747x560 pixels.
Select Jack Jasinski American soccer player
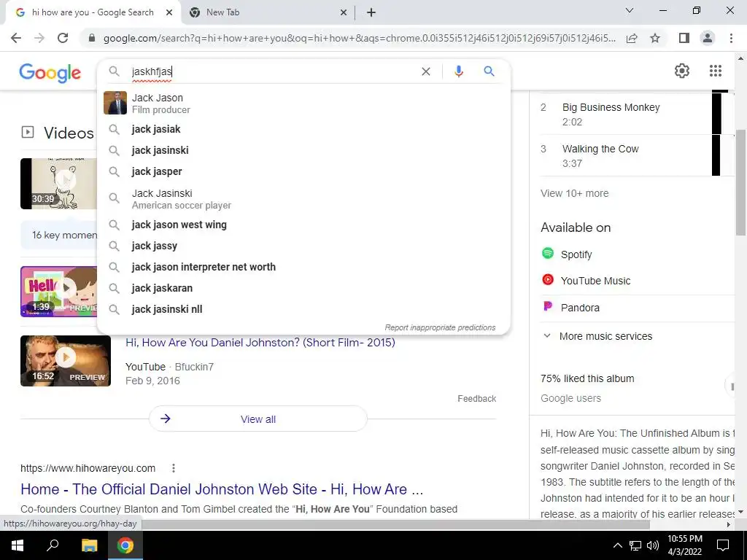coord(303,198)
